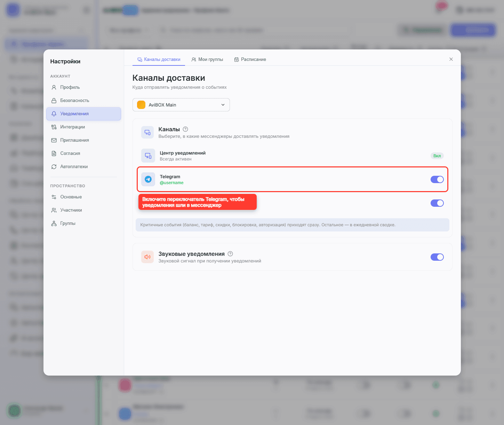The height and width of the screenshot is (425, 504).
Task: Open the AviBOX Main workspace dropdown
Action: tap(181, 105)
